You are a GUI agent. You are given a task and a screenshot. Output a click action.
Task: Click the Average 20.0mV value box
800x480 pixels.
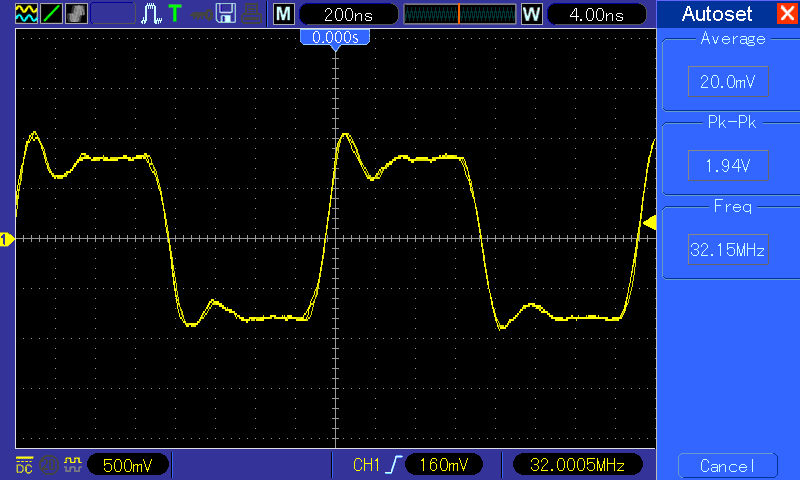click(728, 81)
